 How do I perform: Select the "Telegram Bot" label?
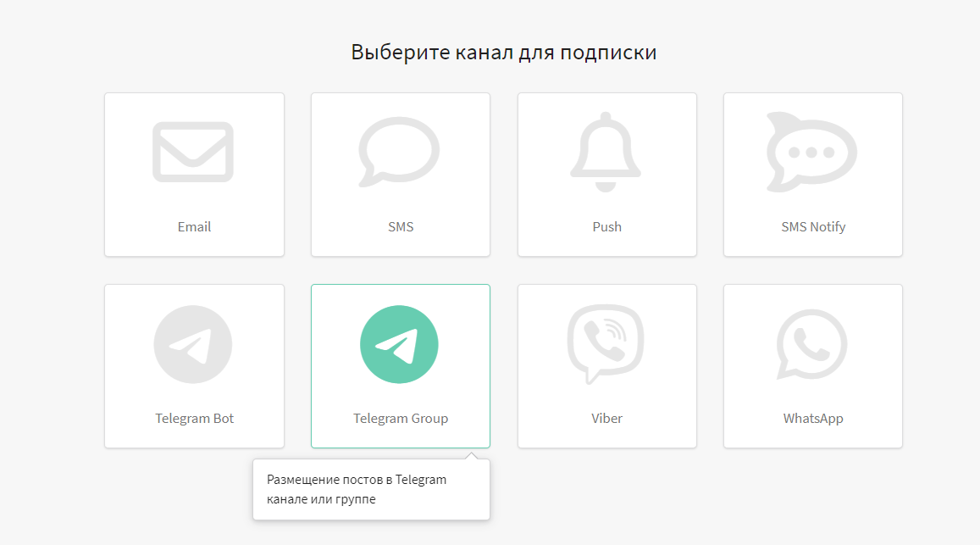[x=194, y=419]
